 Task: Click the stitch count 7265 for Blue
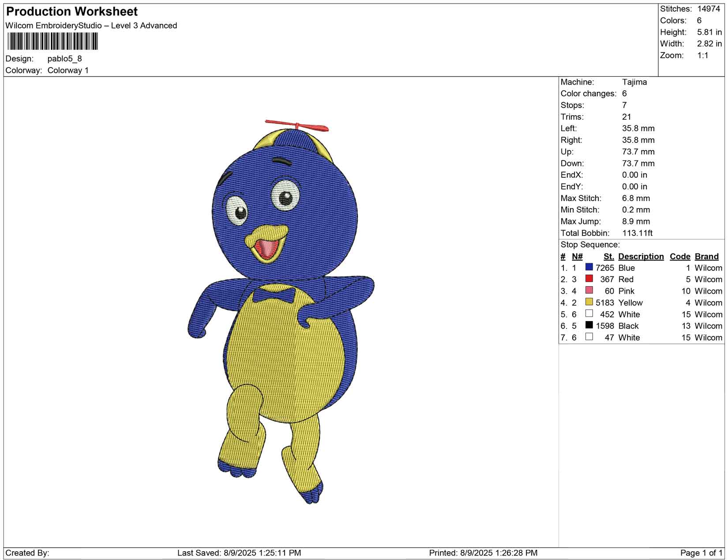[605, 268]
